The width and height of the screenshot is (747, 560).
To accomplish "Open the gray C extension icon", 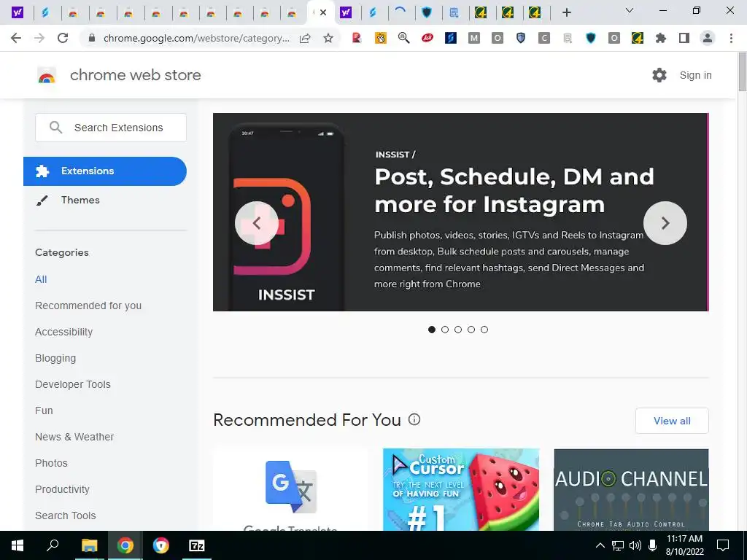I will click(543, 38).
